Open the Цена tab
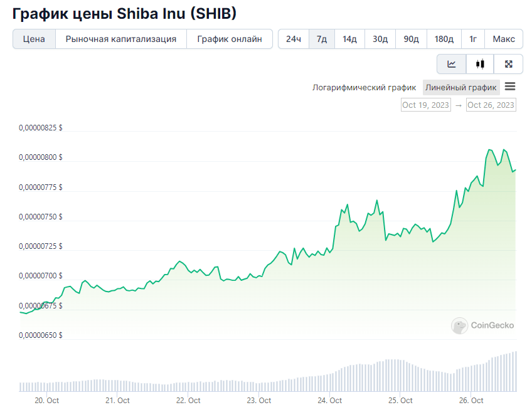532x410 pixels. (34, 39)
